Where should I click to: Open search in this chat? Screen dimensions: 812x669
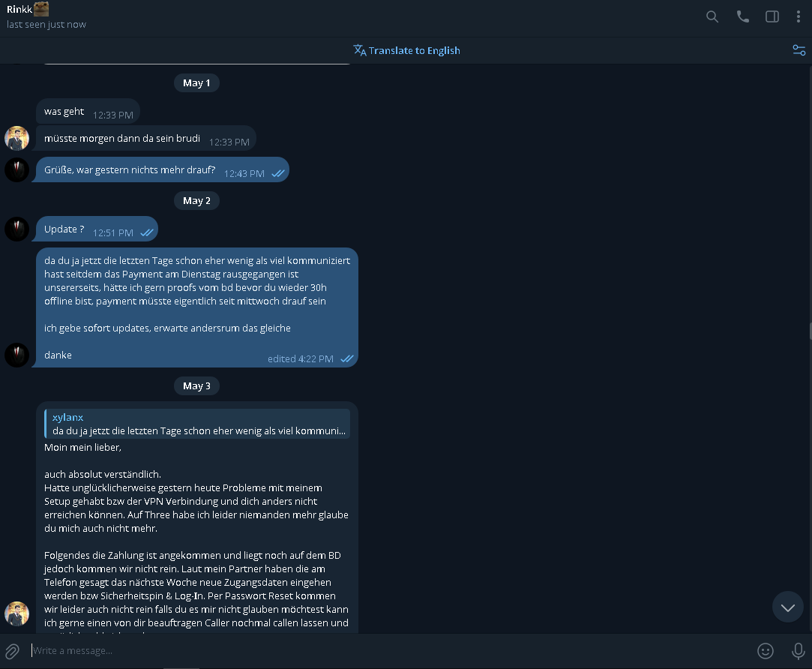(712, 16)
